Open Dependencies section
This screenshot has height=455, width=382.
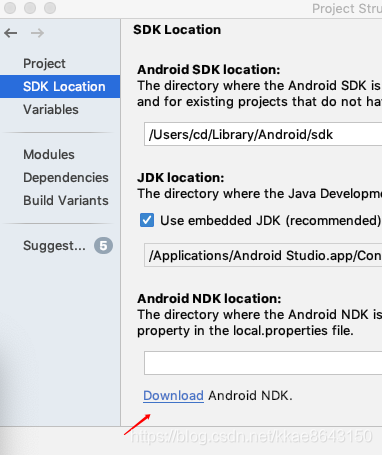pyautogui.click(x=66, y=178)
